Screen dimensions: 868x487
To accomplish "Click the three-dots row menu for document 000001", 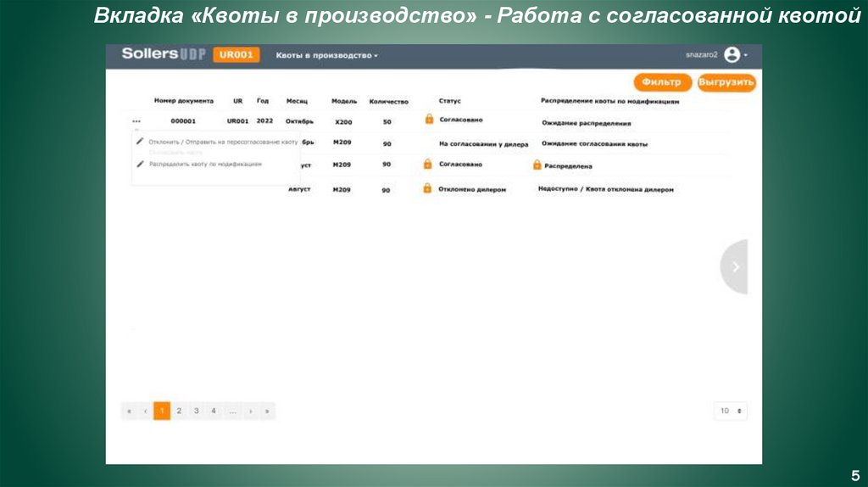I will (136, 121).
